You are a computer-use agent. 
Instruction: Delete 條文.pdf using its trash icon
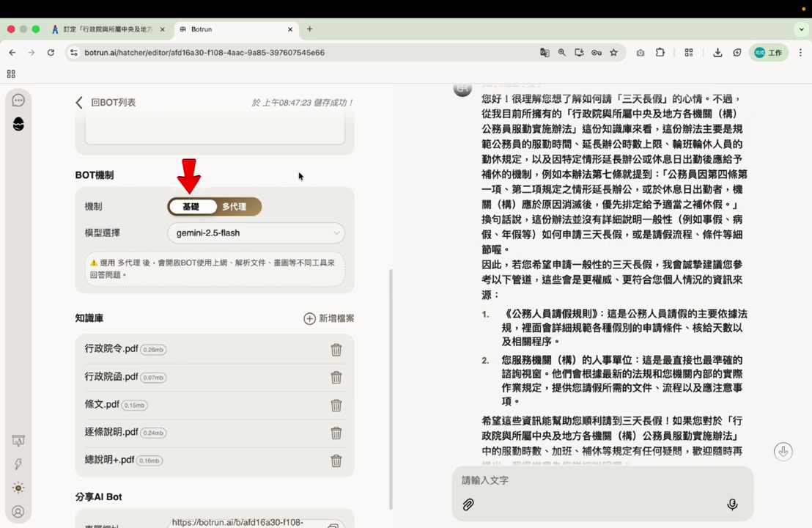[336, 406]
